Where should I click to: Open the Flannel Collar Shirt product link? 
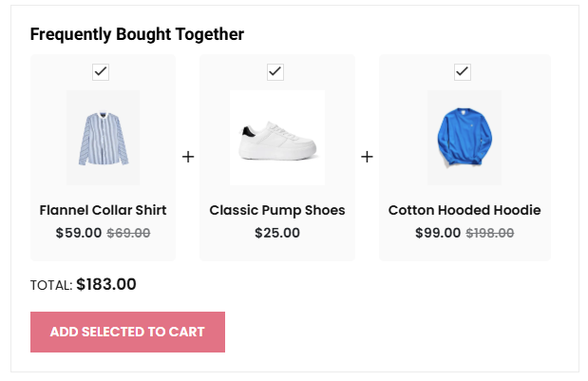click(x=103, y=210)
